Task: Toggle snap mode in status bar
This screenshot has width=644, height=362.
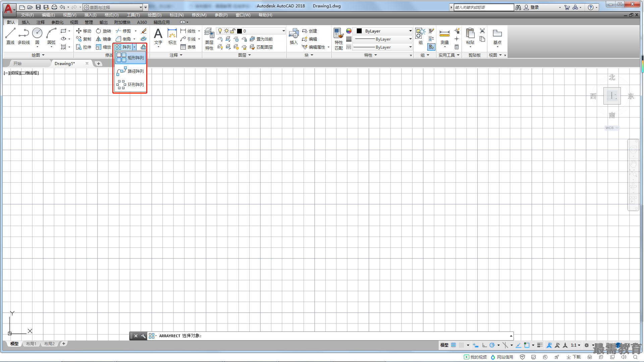Action: coord(462,345)
